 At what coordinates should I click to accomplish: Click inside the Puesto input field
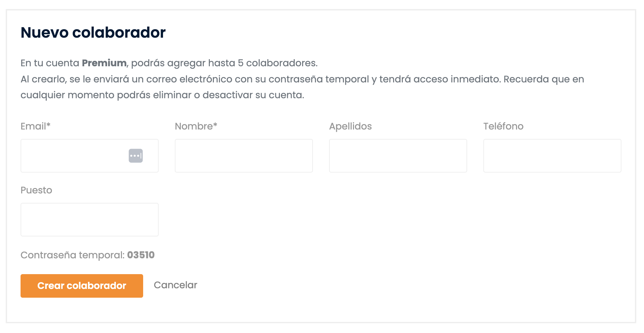tap(89, 219)
